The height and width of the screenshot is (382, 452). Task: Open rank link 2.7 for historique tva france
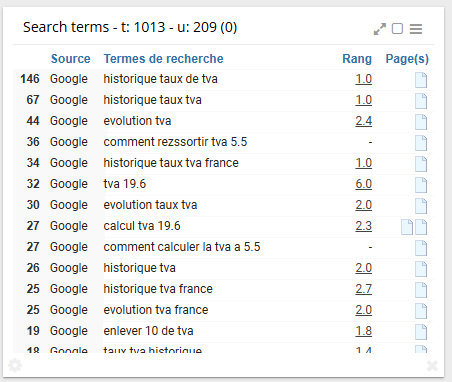pyautogui.click(x=363, y=289)
